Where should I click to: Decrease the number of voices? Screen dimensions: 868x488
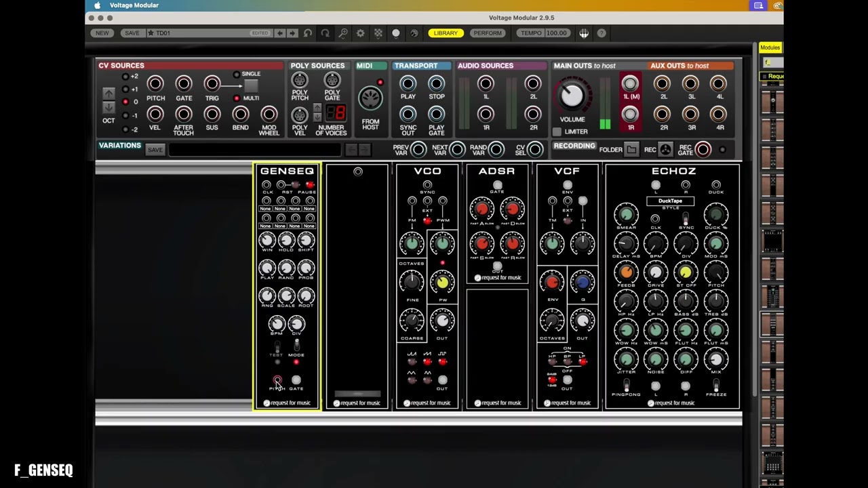[x=317, y=117]
